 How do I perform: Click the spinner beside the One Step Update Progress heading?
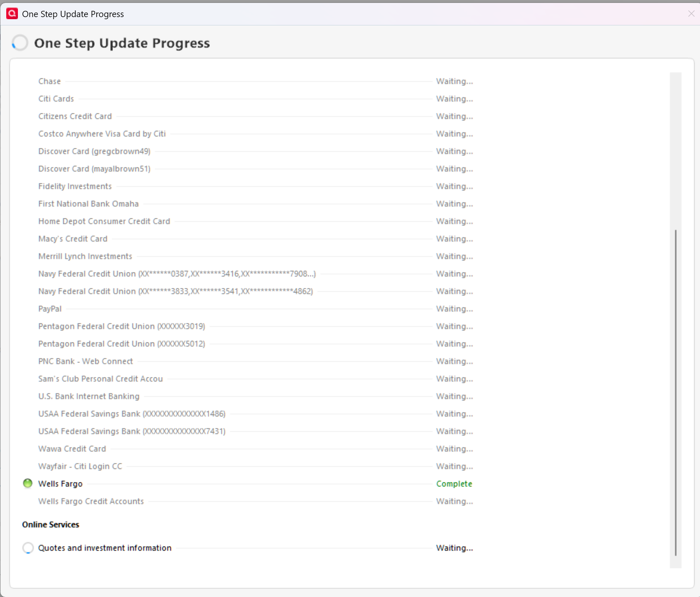(x=20, y=42)
